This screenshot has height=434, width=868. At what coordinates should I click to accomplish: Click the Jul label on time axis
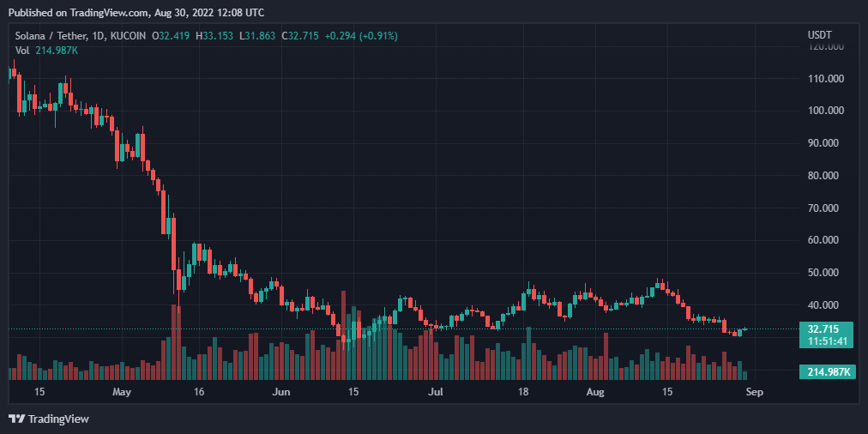pos(436,392)
